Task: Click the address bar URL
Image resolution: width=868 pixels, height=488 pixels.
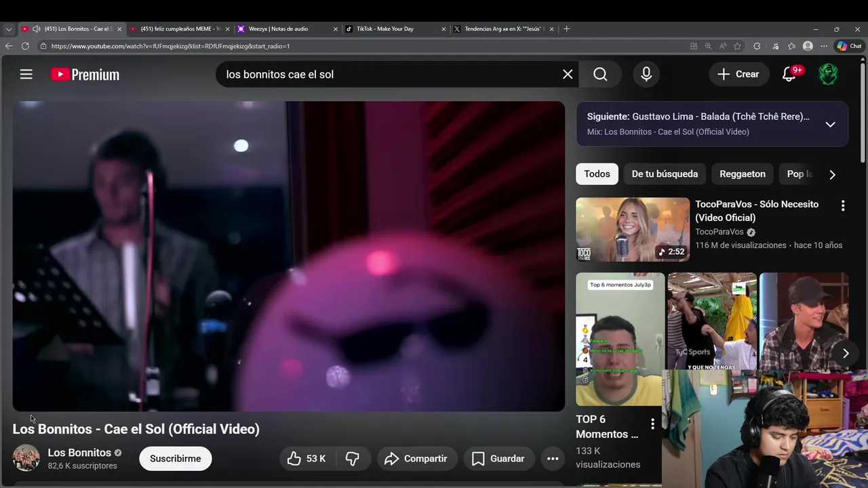Action: click(170, 46)
